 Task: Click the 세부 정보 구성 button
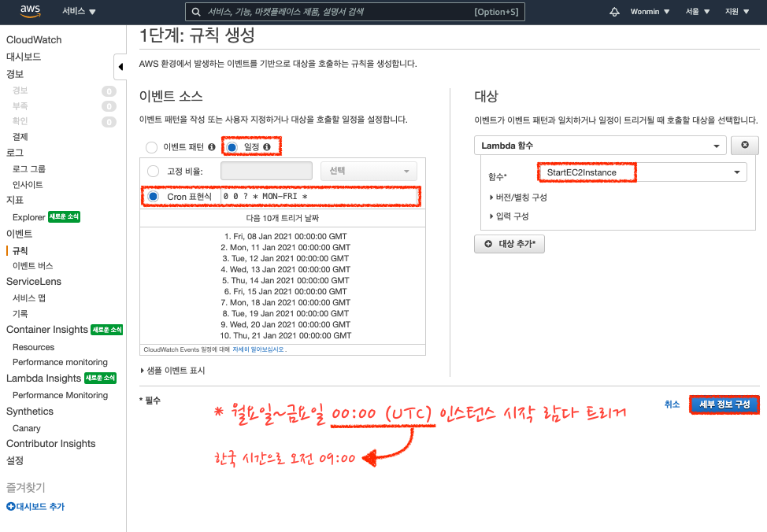[724, 405]
